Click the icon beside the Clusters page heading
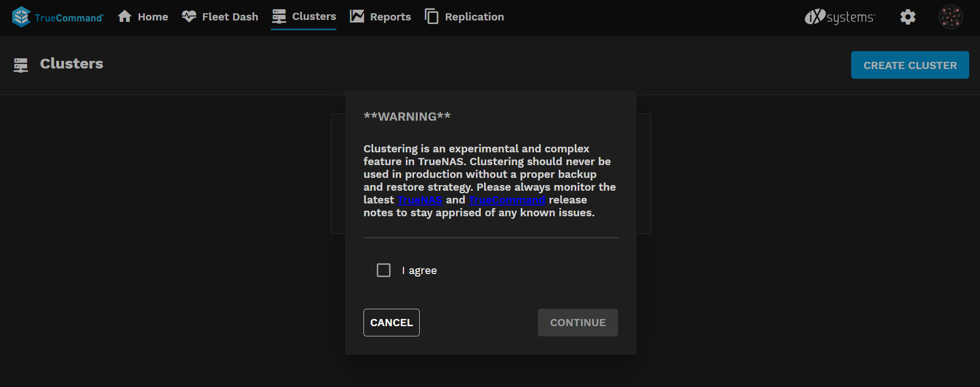980x387 pixels. point(21,65)
